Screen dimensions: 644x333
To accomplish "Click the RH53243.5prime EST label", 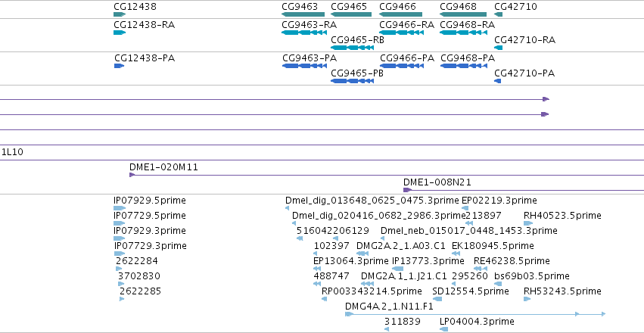I will click(x=562, y=291).
